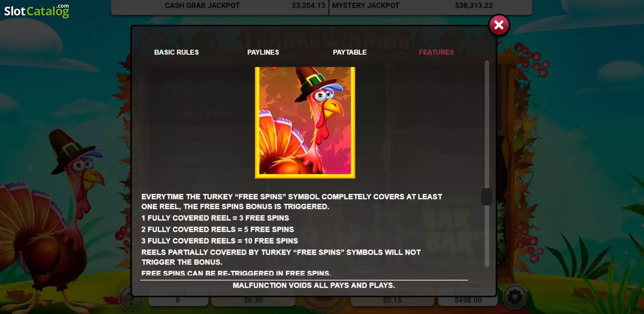Click the SlotCatalog.com logo
This screenshot has width=644, height=314.
pos(37,11)
